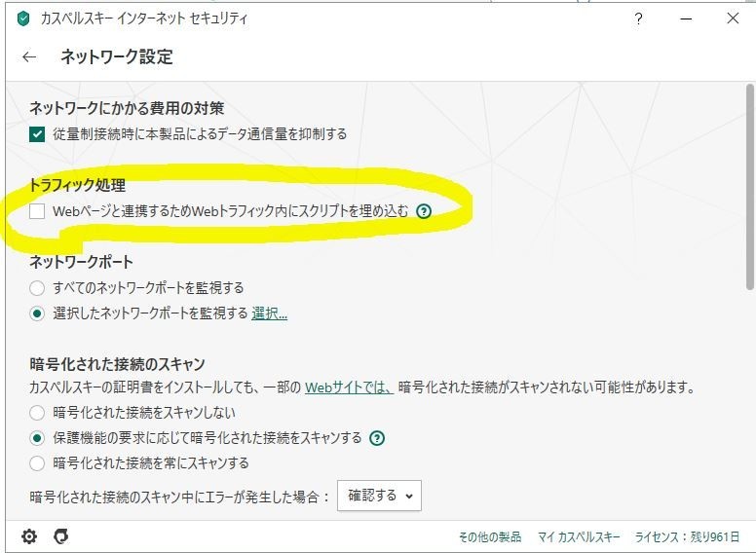Click help icon next to Webトラフィック script option
Screen dimensions: 756x553
(x=424, y=211)
